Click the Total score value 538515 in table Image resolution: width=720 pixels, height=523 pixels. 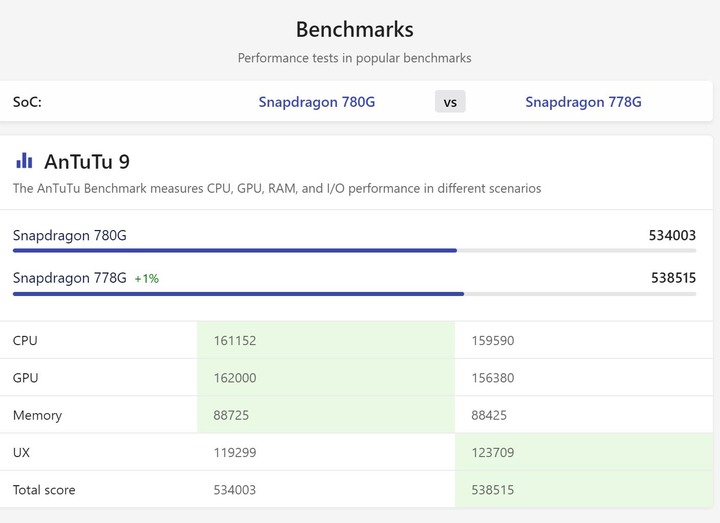[492, 490]
